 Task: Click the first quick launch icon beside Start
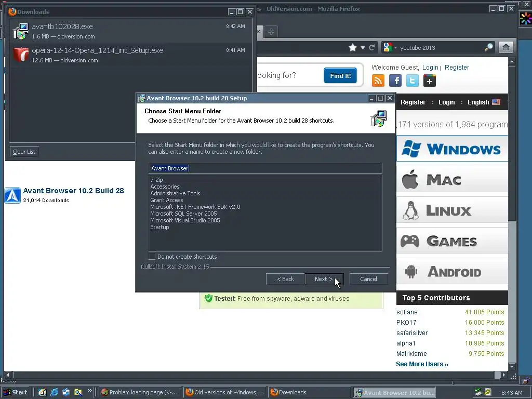tap(43, 392)
